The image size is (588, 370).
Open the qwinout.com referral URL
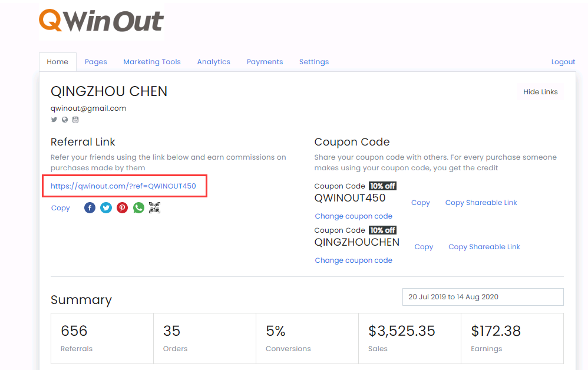[x=123, y=186]
